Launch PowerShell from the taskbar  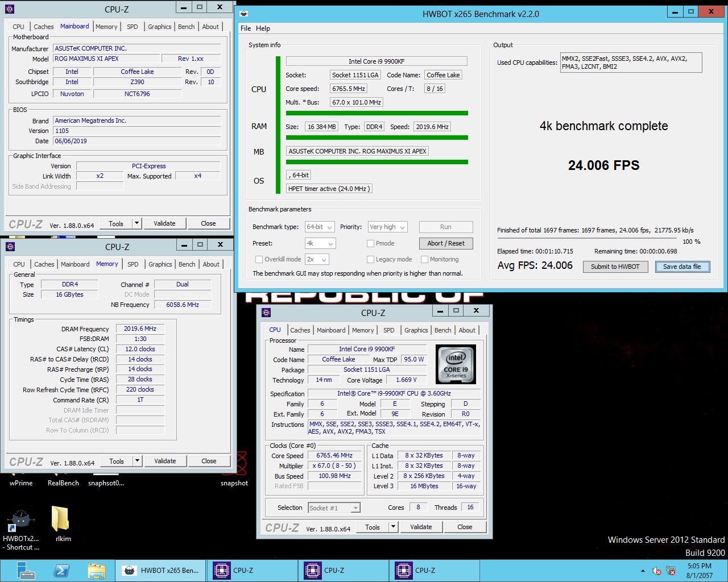61,571
